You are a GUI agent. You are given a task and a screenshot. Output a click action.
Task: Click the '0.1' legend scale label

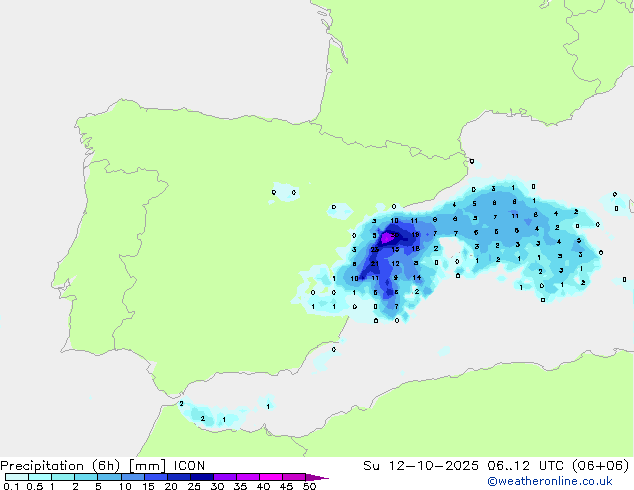click(11, 486)
